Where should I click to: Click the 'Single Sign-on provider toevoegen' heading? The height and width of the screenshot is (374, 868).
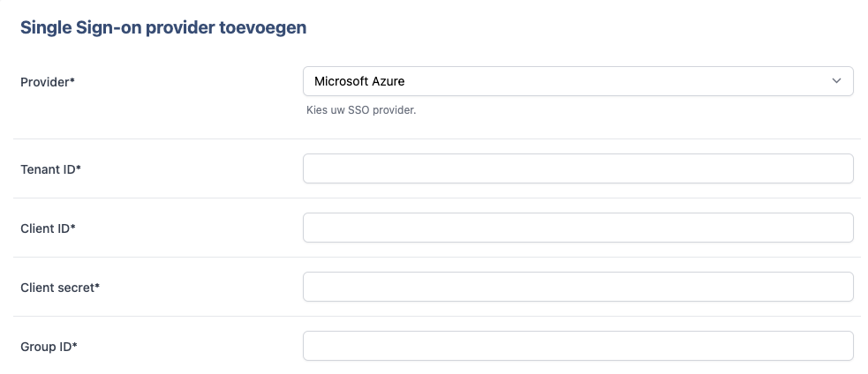163,27
